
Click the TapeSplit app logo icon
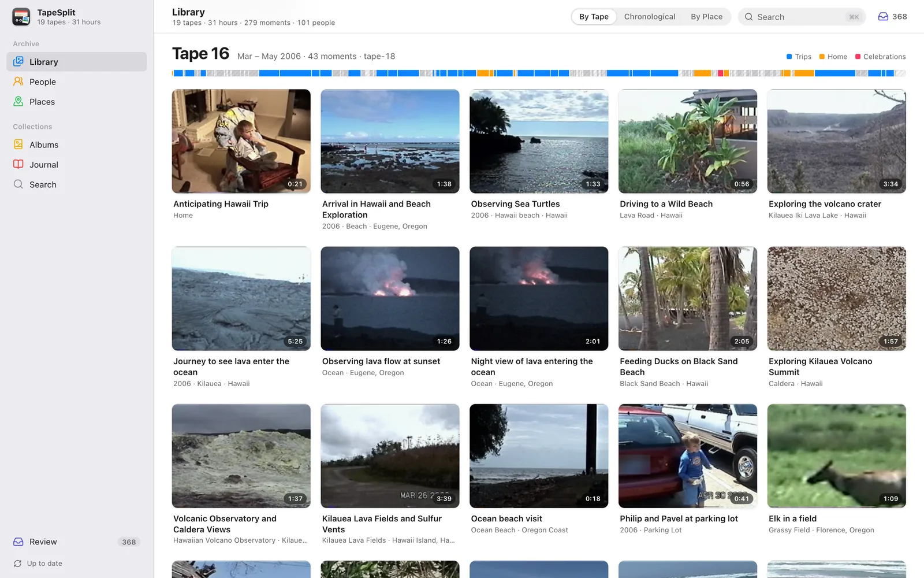click(21, 17)
